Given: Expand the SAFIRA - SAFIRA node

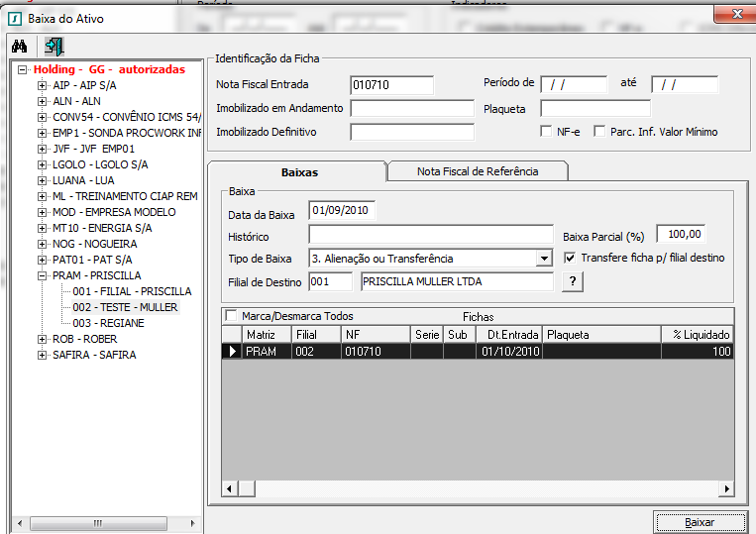Looking at the screenshot, I should point(42,355).
